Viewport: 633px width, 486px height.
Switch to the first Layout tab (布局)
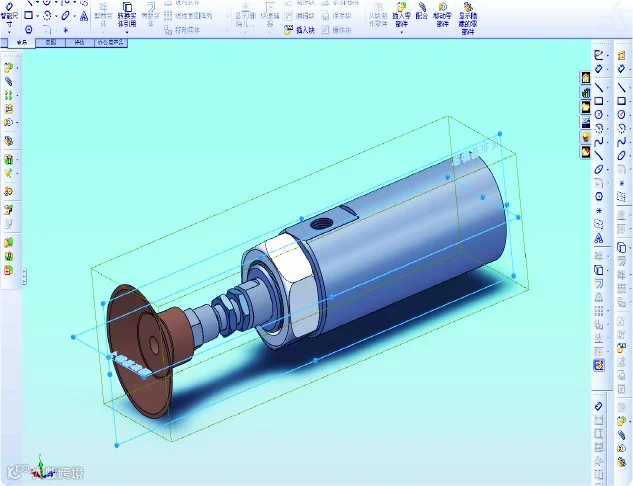click(22, 42)
